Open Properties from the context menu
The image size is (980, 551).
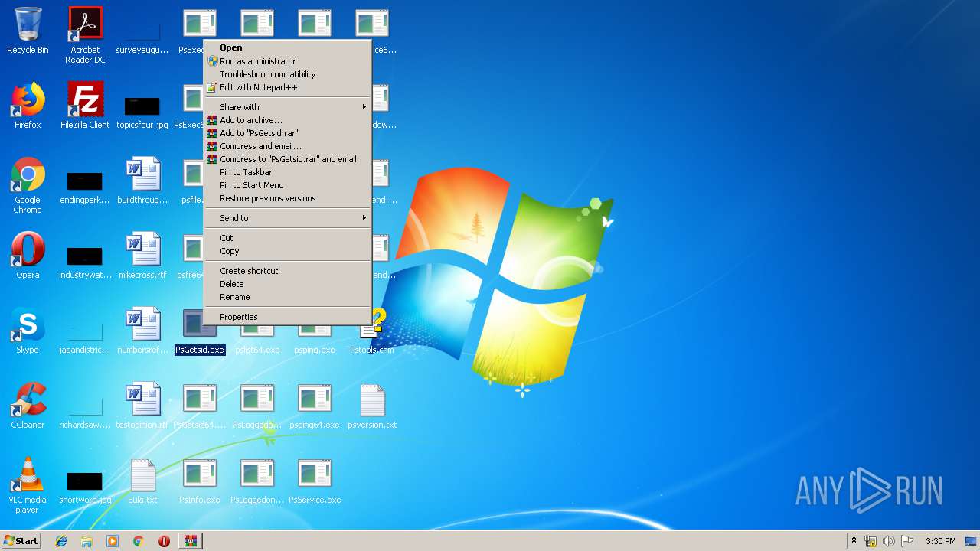point(288,317)
